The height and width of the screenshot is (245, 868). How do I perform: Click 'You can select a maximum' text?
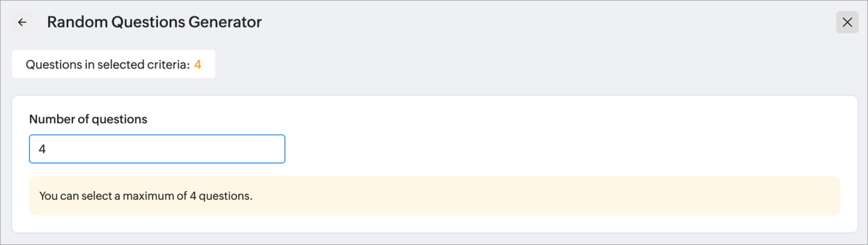100,196
